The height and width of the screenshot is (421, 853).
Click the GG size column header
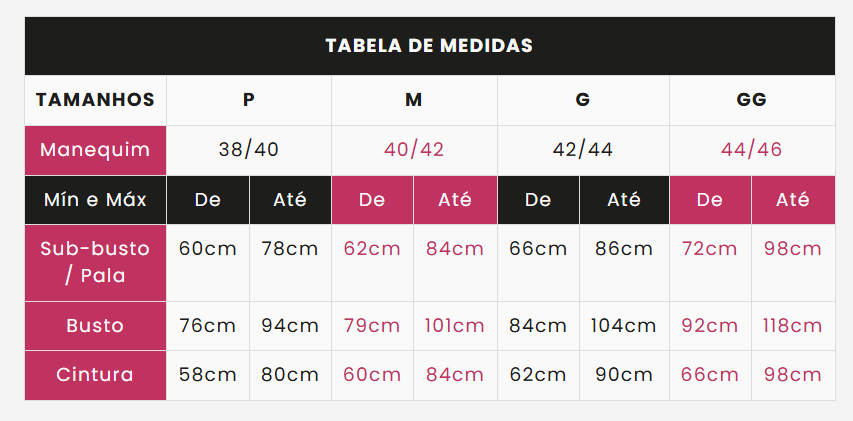point(752,100)
